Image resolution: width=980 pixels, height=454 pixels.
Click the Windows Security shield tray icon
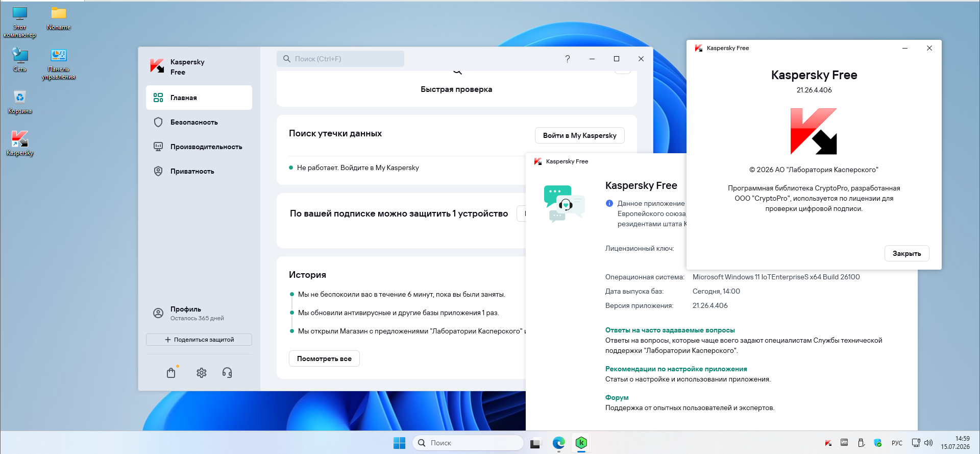point(878,443)
